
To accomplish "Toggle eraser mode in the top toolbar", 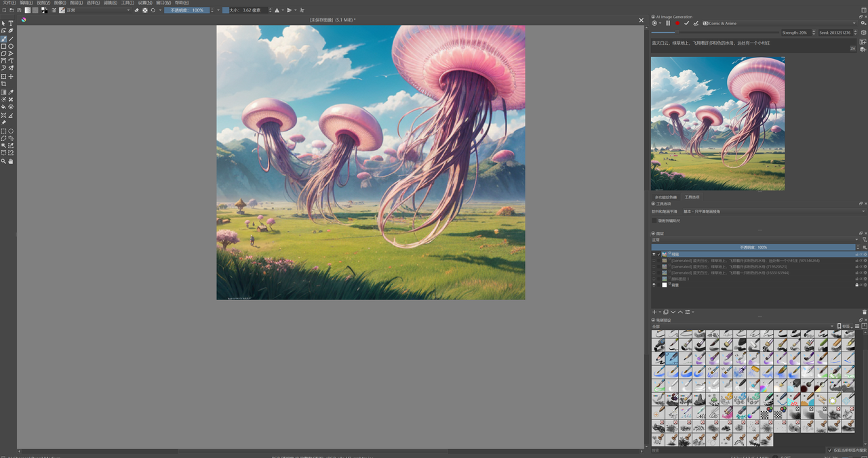I will [x=136, y=10].
